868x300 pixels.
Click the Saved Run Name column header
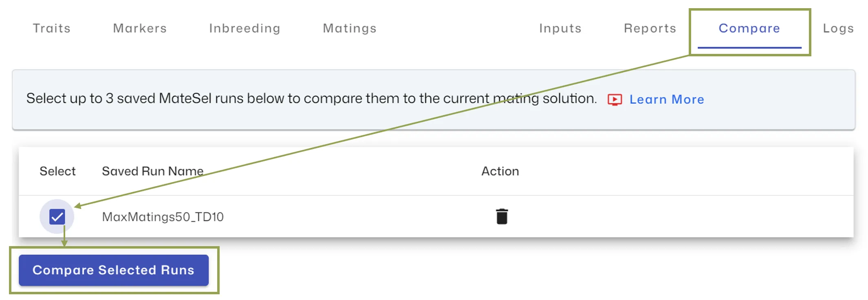[x=152, y=171]
